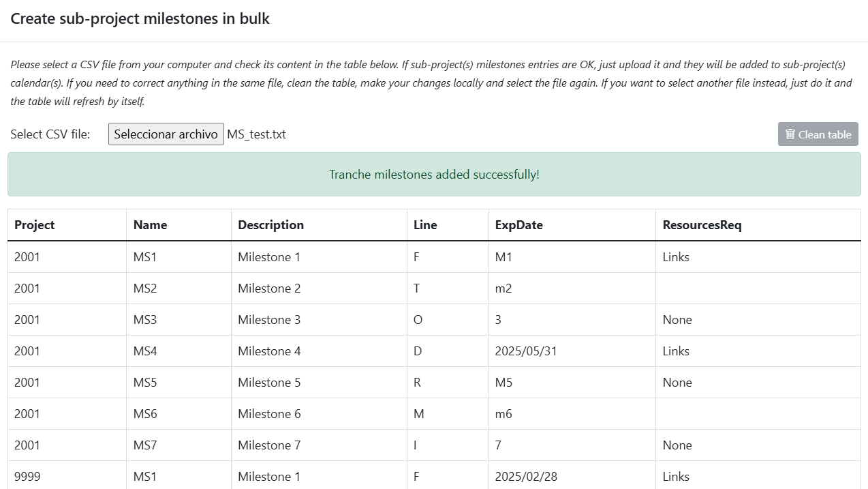Click the ExpDate cell 'M5'

click(x=573, y=383)
